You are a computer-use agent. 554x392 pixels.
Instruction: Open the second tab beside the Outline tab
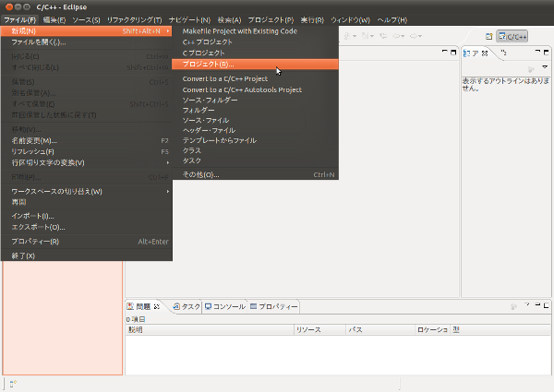504,53
